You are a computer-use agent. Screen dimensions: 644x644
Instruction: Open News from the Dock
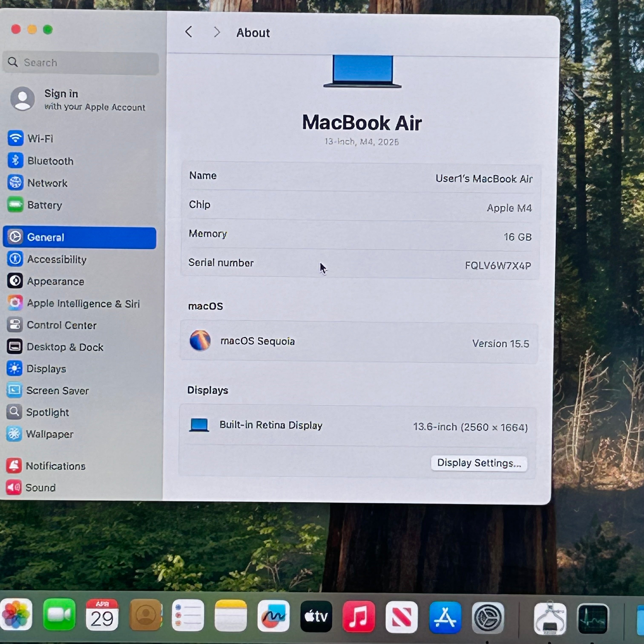coord(402,617)
